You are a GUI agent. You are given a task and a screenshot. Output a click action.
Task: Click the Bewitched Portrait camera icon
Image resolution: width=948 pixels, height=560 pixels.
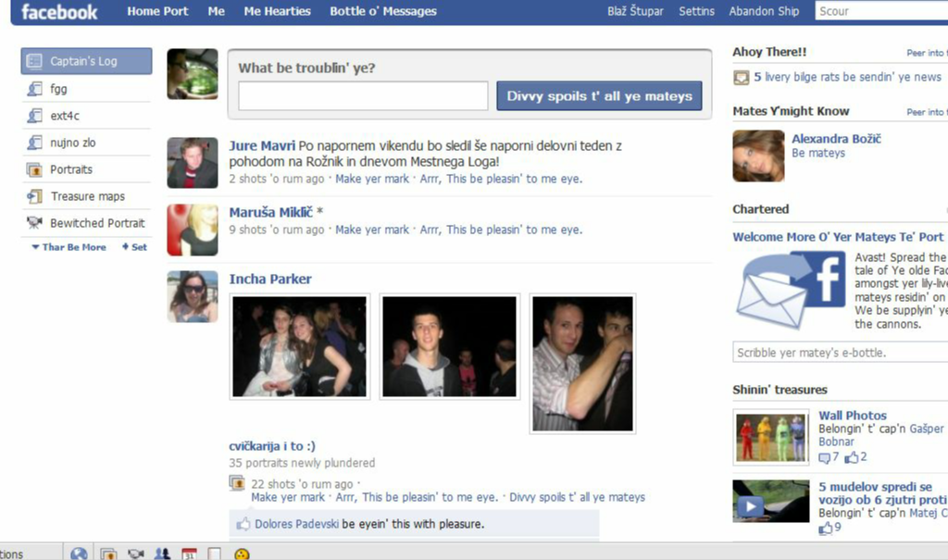coord(34,222)
